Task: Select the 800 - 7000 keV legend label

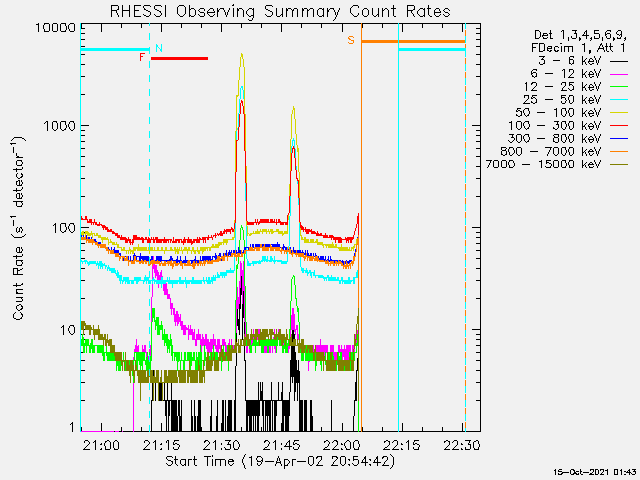Action: pyautogui.click(x=552, y=151)
